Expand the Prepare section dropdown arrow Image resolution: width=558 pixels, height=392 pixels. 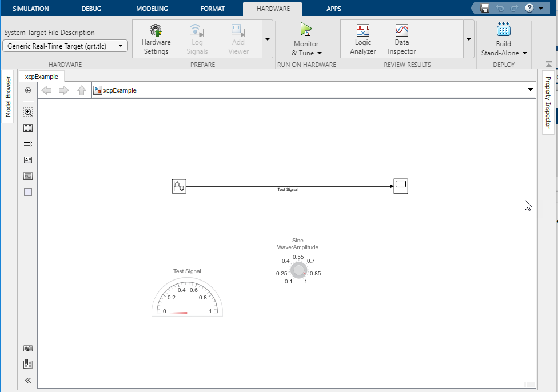pos(267,39)
